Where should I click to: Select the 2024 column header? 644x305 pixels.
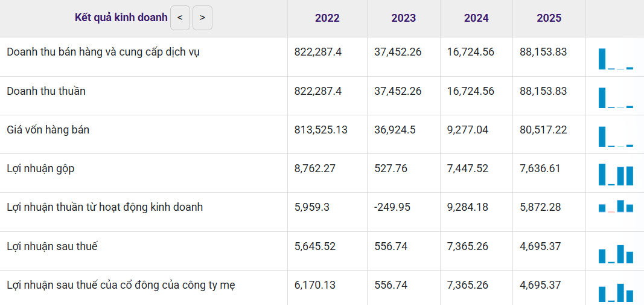pos(476,18)
